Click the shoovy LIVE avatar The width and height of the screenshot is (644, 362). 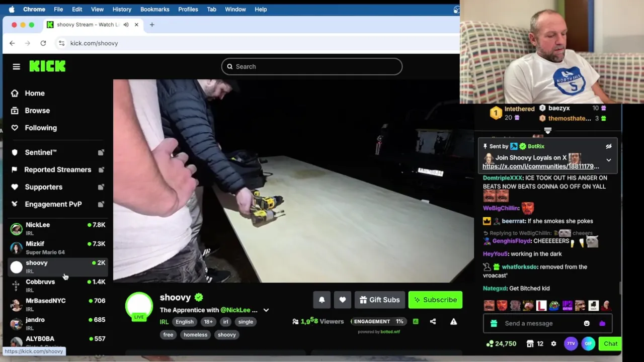point(139,307)
